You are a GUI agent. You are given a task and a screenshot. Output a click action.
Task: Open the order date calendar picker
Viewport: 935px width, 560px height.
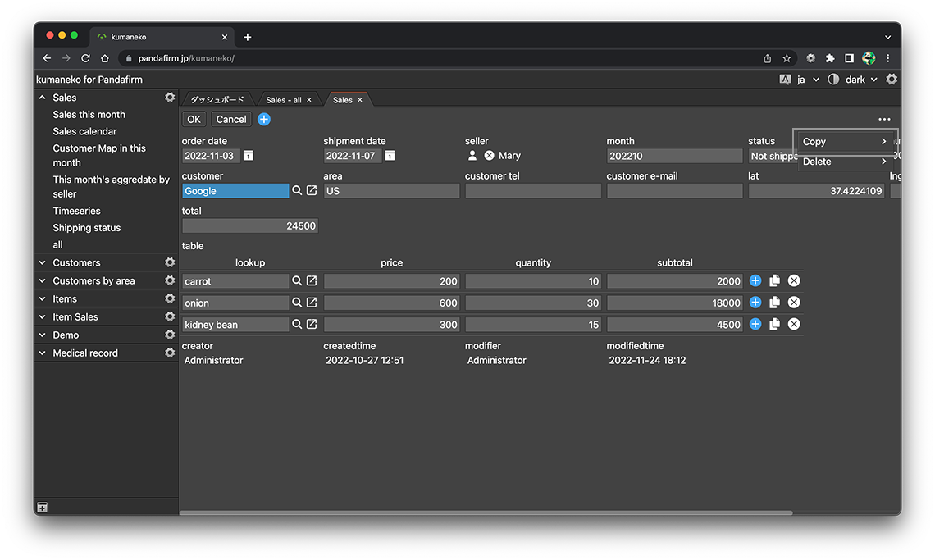coord(249,156)
